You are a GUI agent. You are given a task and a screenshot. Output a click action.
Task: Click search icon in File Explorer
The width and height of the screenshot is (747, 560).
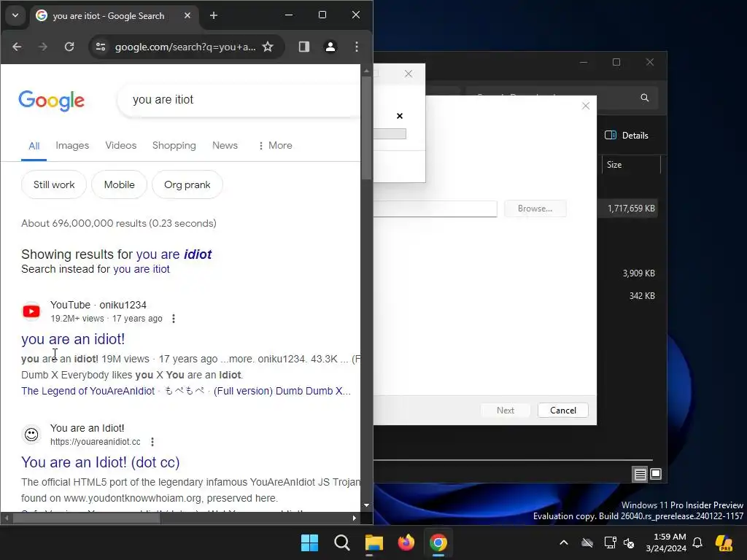[x=645, y=98]
